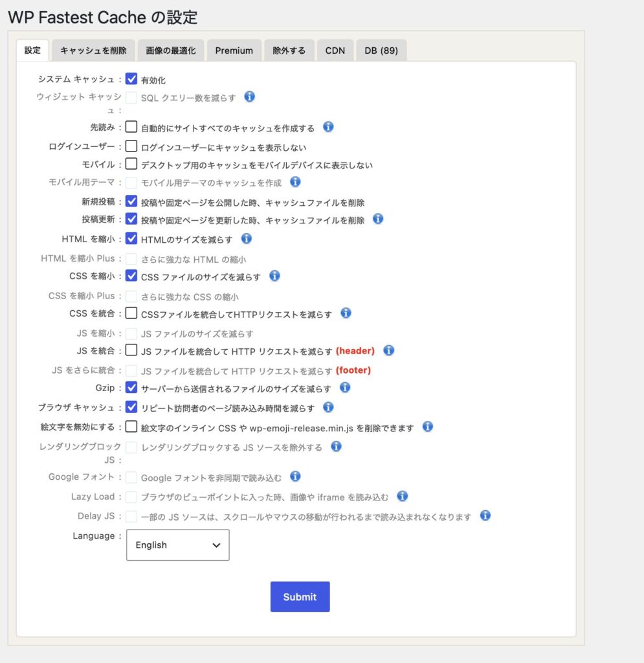Image resolution: width=644 pixels, height=663 pixels.
Task: Click disabled レンダリングブロック JS checkbox
Action: pos(131,447)
